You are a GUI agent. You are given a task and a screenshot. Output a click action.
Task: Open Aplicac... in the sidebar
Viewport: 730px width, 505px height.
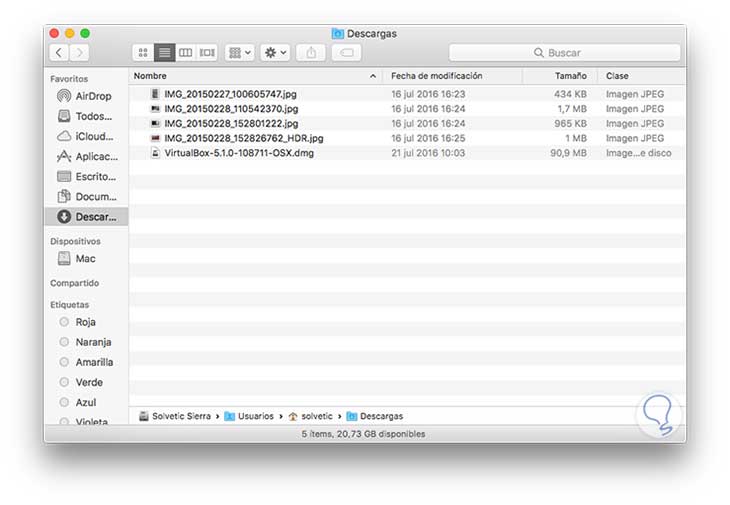pos(87,156)
